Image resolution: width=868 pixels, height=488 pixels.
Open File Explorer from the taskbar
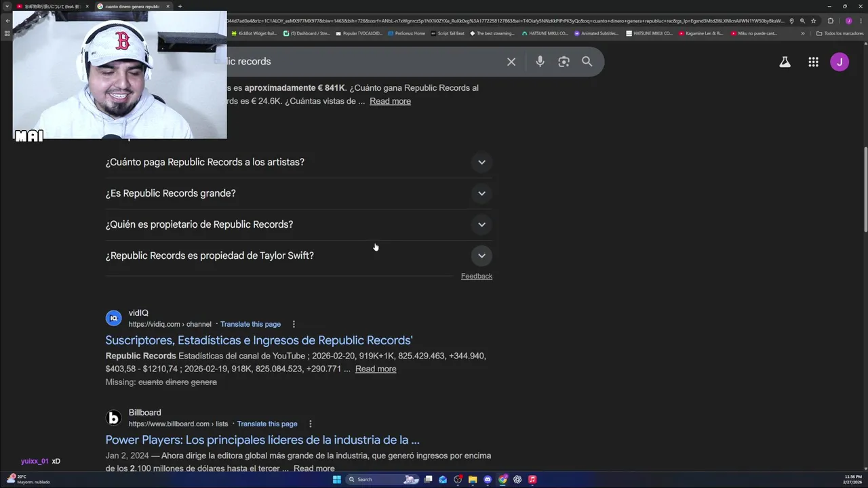tap(473, 479)
